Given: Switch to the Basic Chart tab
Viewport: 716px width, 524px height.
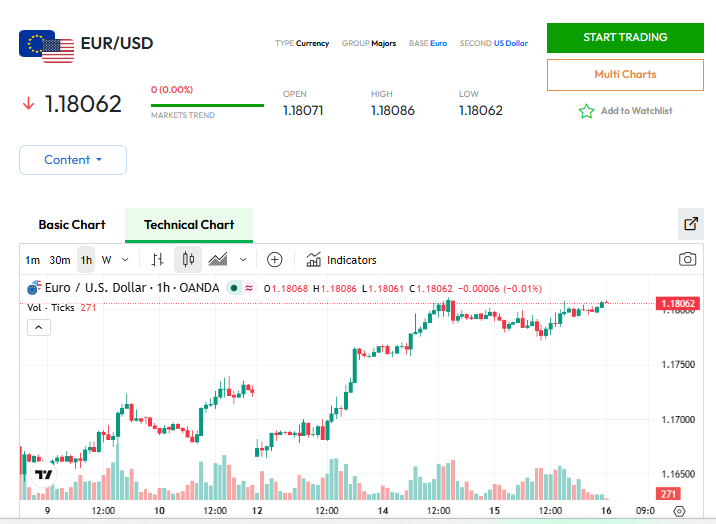Looking at the screenshot, I should click(72, 225).
